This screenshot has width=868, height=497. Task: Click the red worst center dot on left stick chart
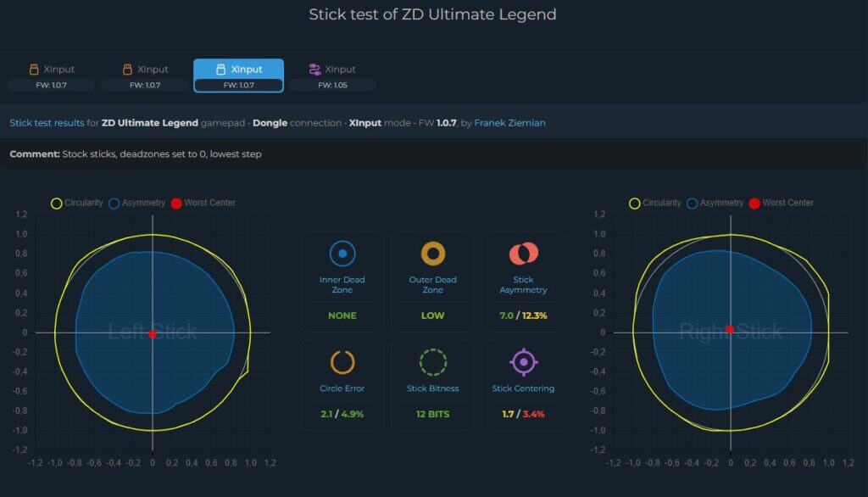point(153,334)
